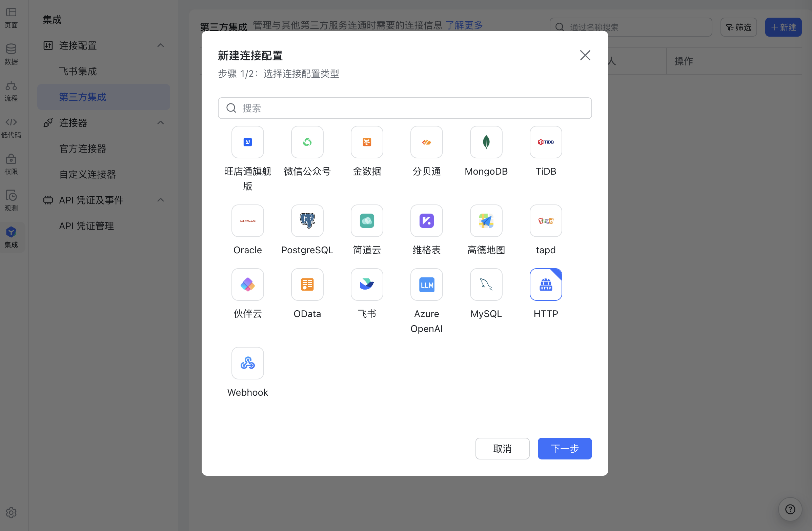Collapse the 连接器 group
The height and width of the screenshot is (531, 812).
[x=161, y=122]
